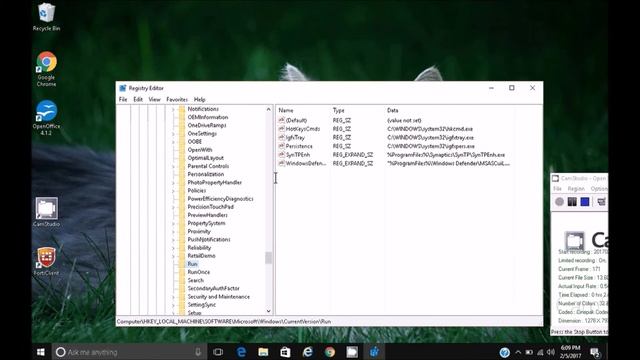Click the taskbar clock showing 6:09 PM
Viewport: 640px width, 360px height.
tap(570, 352)
